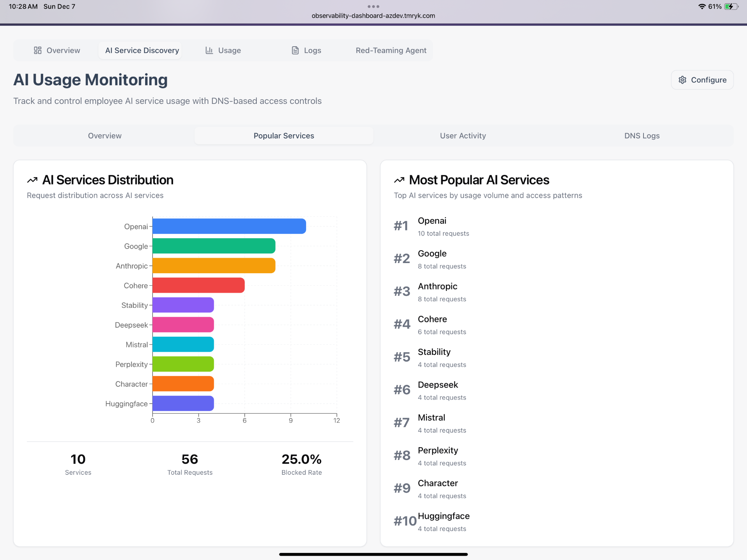Click the x-axis label 12 on chart
This screenshot has height=560, width=747.
pyautogui.click(x=337, y=421)
